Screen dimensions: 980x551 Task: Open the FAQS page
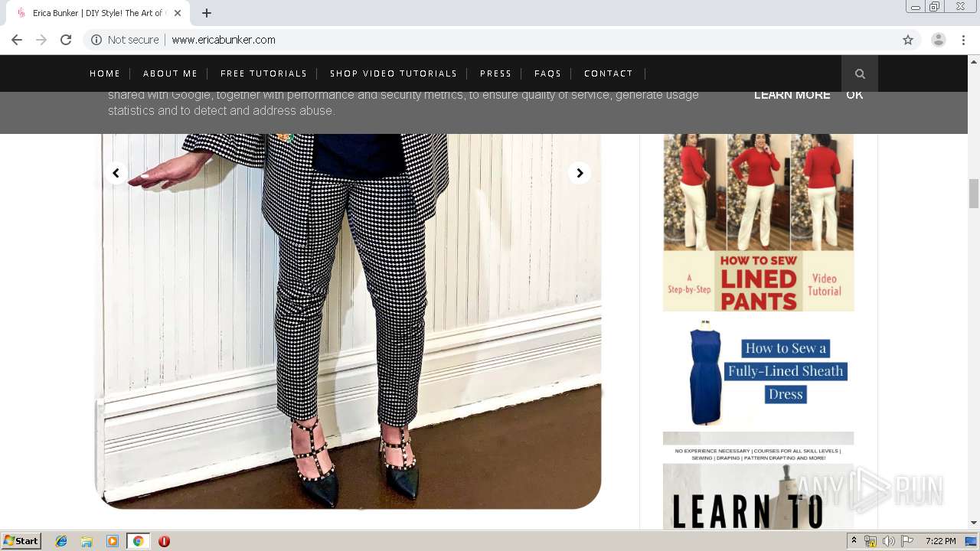[x=547, y=73]
